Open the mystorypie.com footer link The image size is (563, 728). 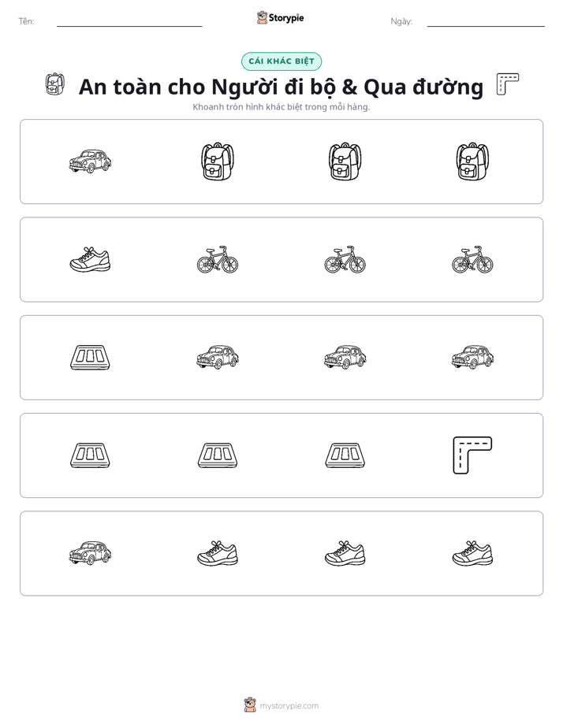289,706
